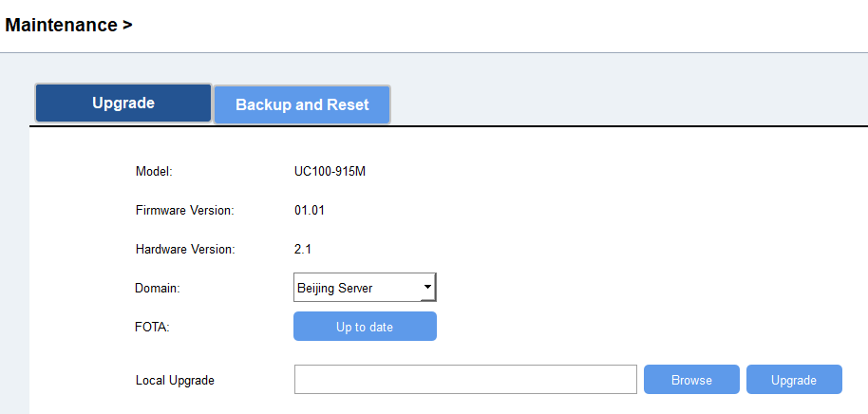Click the Hardware Version label

[185, 250]
